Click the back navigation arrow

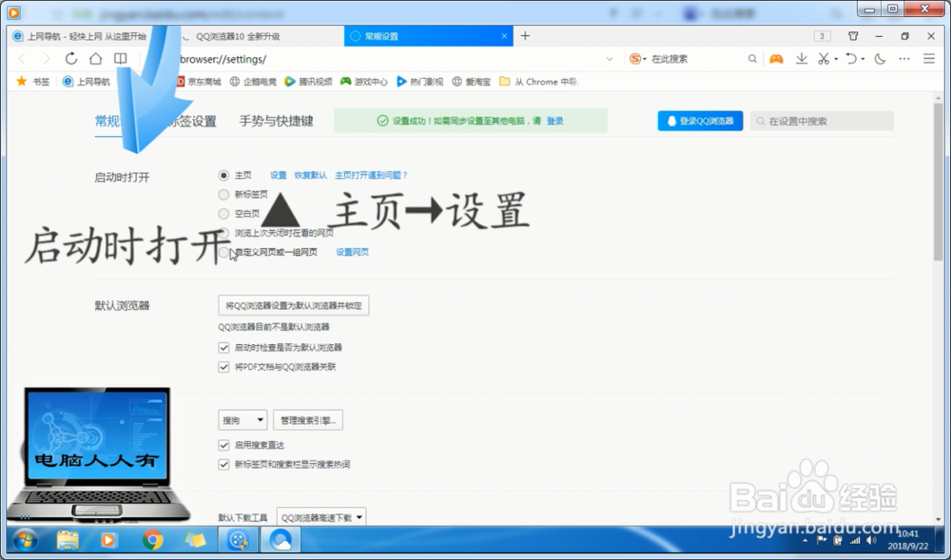[23, 59]
